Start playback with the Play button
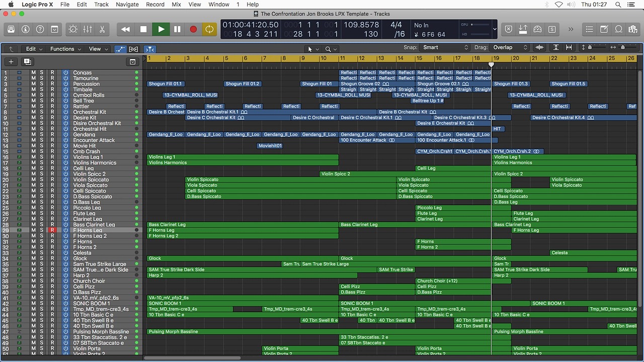Image resolution: width=644 pixels, height=362 pixels. [161, 29]
